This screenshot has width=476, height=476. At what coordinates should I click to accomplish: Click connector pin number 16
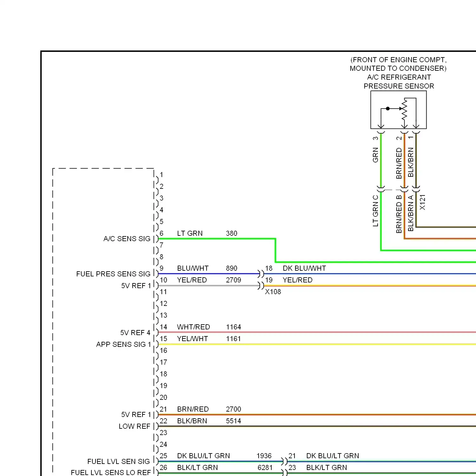click(163, 350)
